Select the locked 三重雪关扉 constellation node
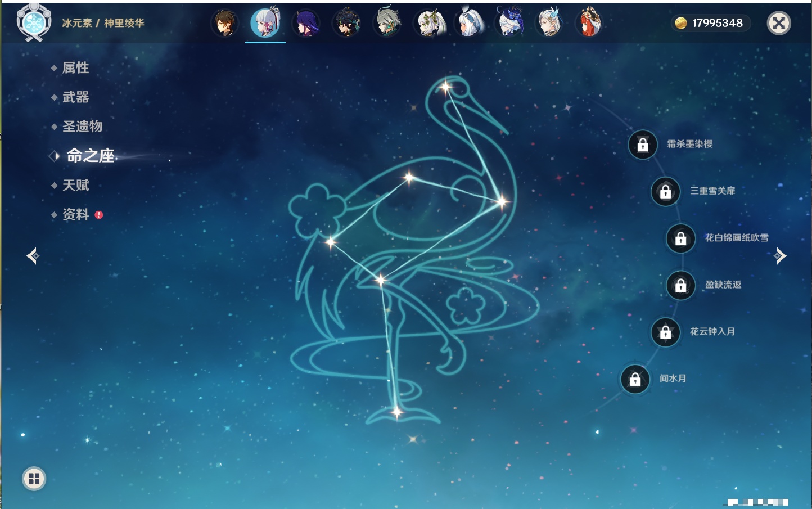This screenshot has height=509, width=812. tap(665, 192)
